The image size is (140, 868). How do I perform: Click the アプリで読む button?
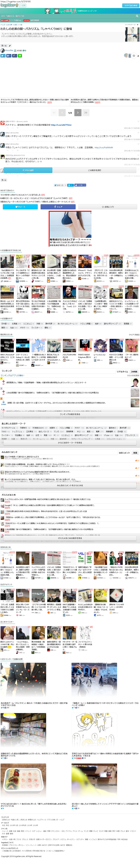[x=28, y=170]
